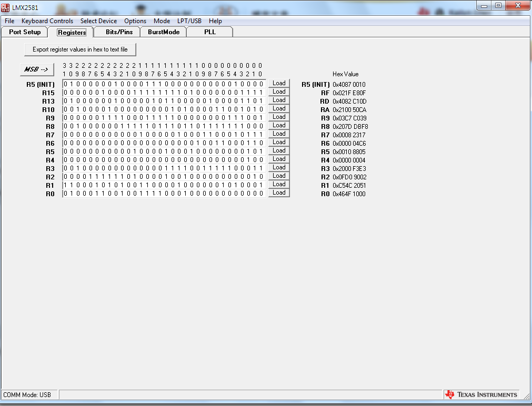Select hex value 0x464F 1000
Image resolution: width=532 pixels, height=406 pixels.
pos(349,194)
